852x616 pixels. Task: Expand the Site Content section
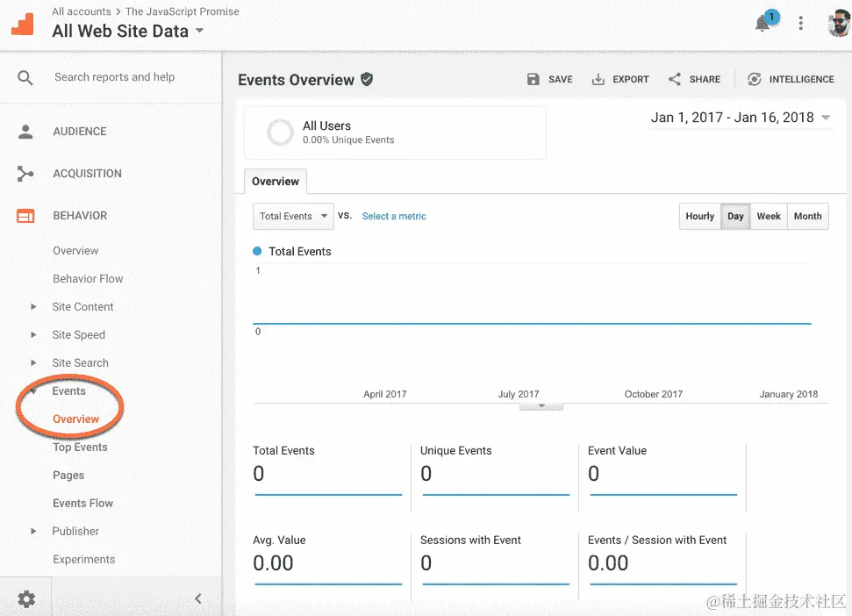coord(33,307)
